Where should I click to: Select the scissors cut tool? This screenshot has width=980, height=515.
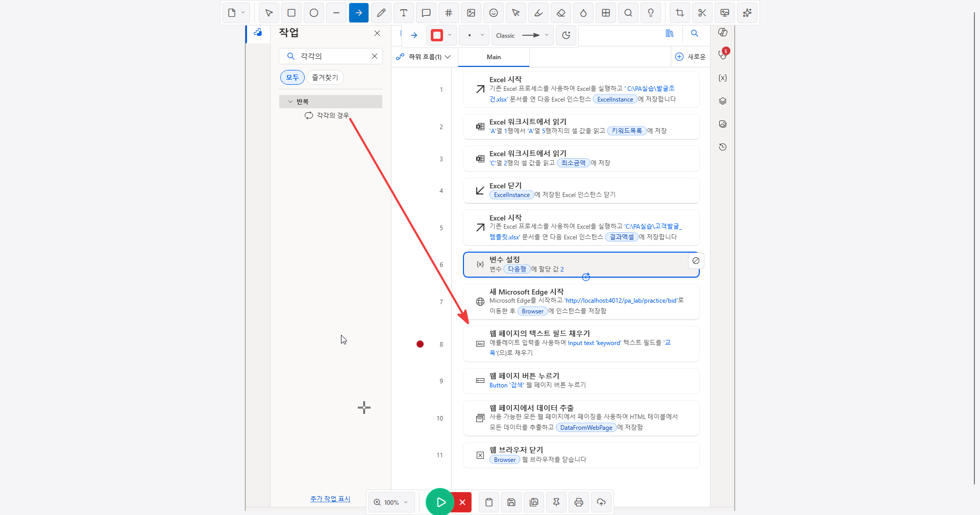(702, 13)
